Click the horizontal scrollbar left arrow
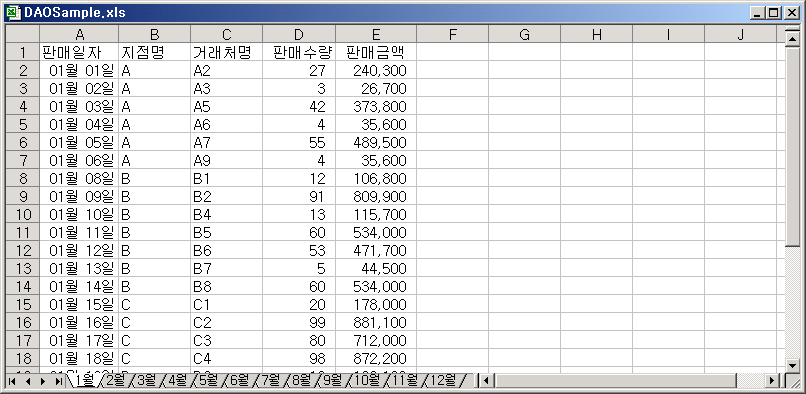This screenshot has width=806, height=394. [x=486, y=381]
